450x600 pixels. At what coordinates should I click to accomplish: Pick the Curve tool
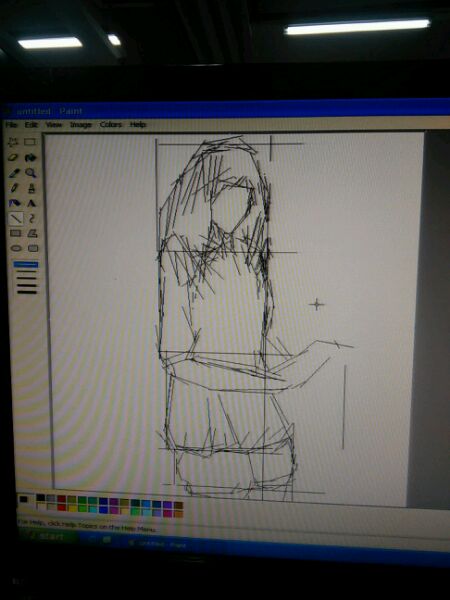tap(32, 218)
